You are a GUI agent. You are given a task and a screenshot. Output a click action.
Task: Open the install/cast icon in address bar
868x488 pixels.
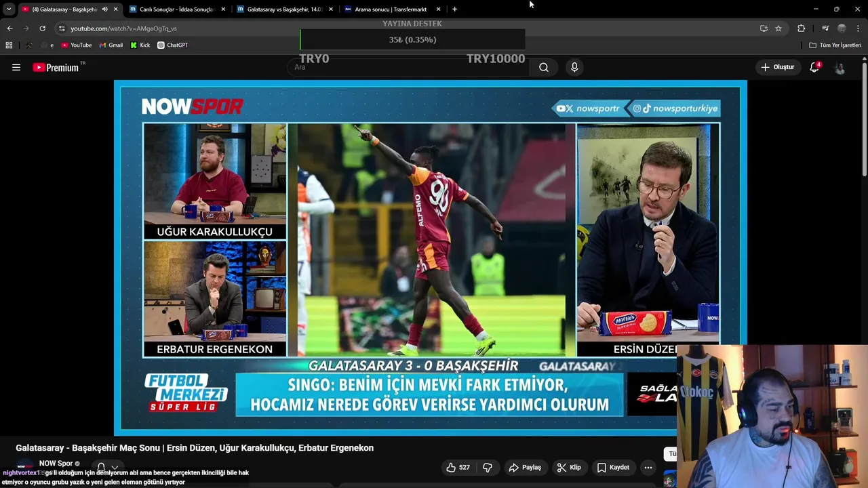[764, 28]
